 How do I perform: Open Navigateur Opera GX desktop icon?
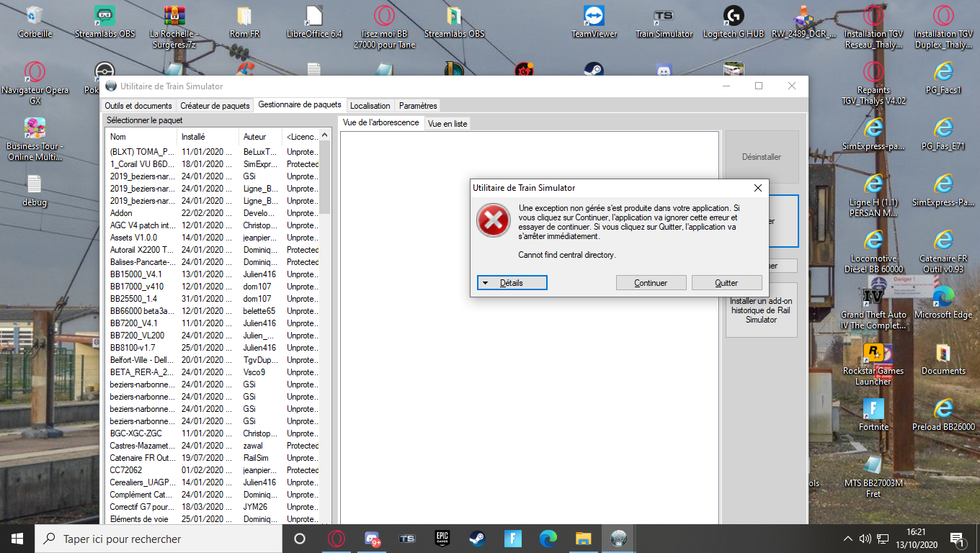pos(35,84)
